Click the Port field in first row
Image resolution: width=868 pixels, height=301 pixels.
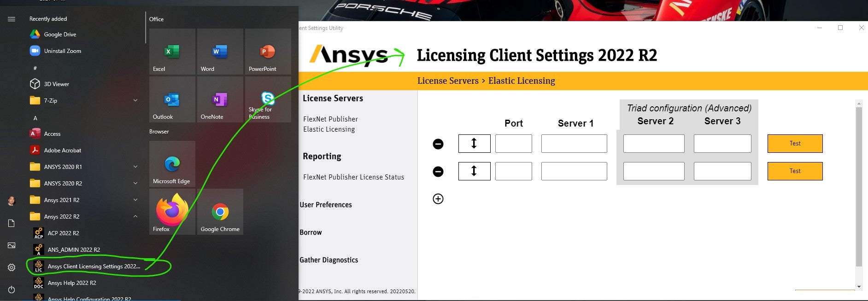[x=514, y=144]
